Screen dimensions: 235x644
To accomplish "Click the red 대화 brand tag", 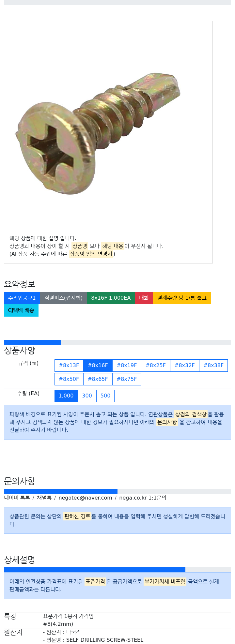I will coord(144,298).
